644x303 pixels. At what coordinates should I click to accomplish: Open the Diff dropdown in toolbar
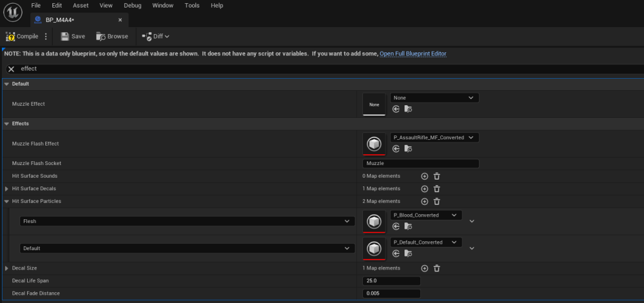[x=156, y=37]
